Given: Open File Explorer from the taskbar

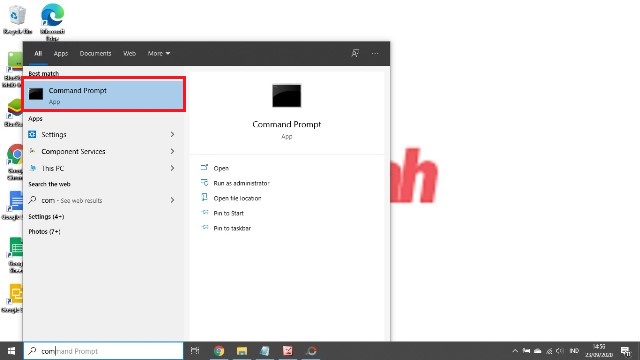Looking at the screenshot, I should point(242,351).
